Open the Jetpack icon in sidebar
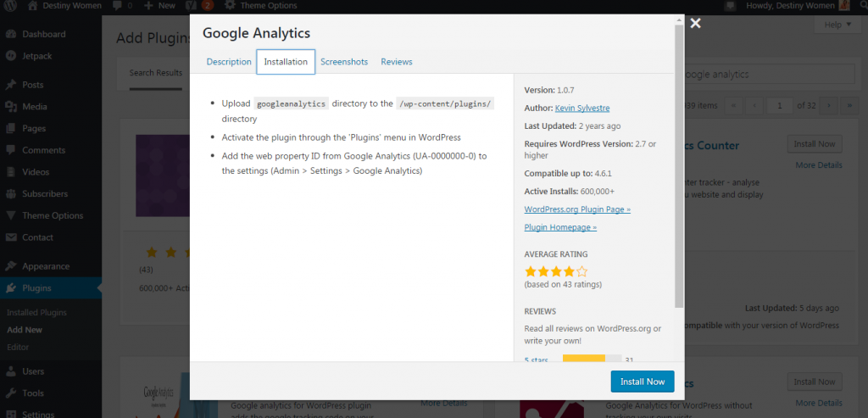The width and height of the screenshot is (868, 418). coord(11,56)
